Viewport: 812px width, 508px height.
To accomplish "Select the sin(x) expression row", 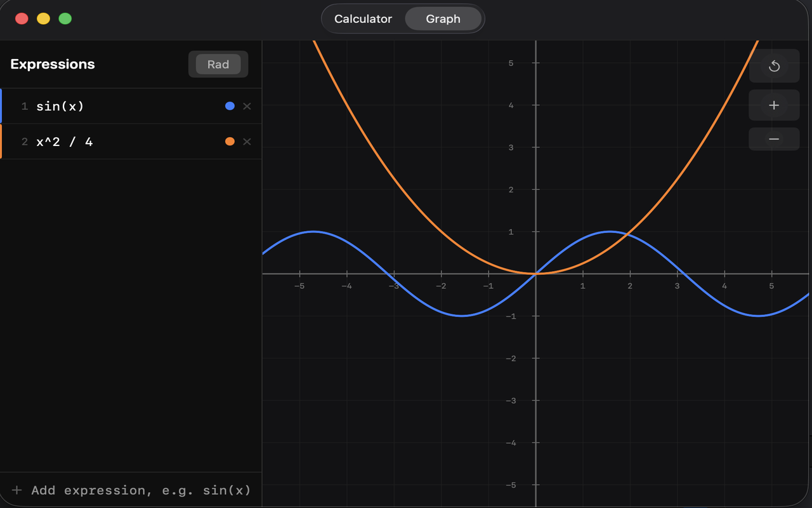I will 131,106.
